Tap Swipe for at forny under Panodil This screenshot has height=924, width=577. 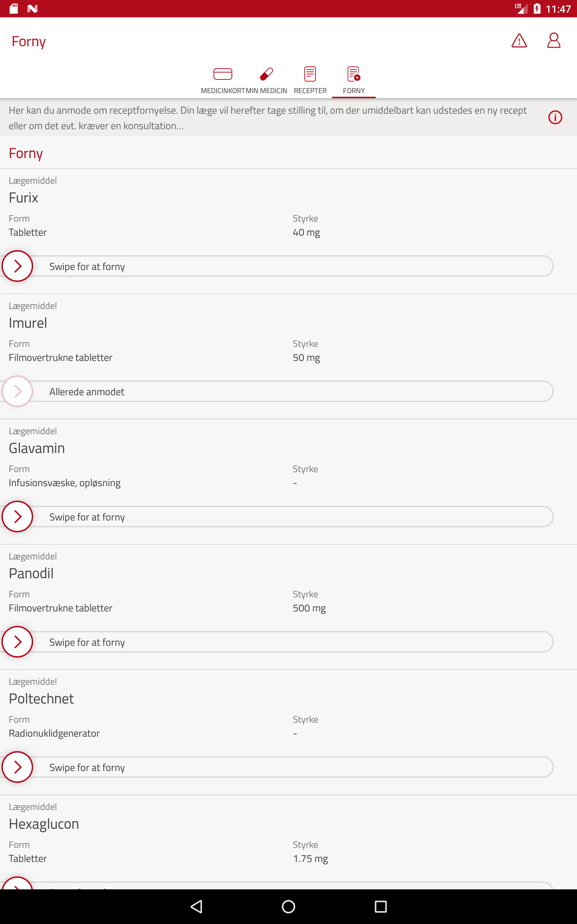(87, 642)
